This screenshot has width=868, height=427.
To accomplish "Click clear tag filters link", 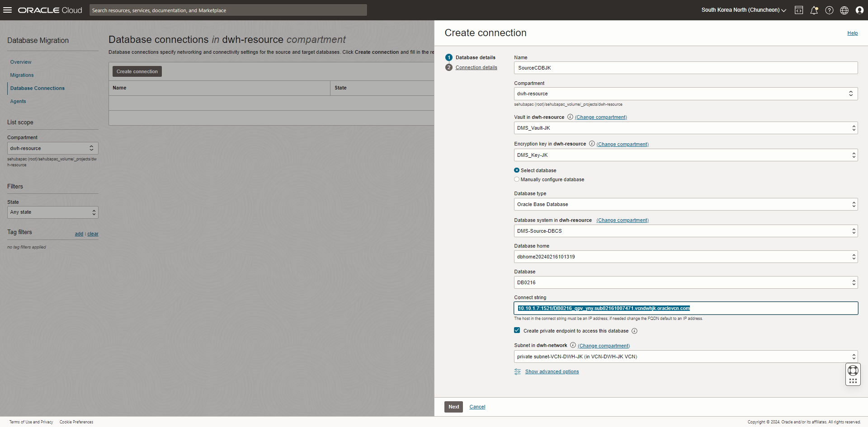I will [x=93, y=234].
